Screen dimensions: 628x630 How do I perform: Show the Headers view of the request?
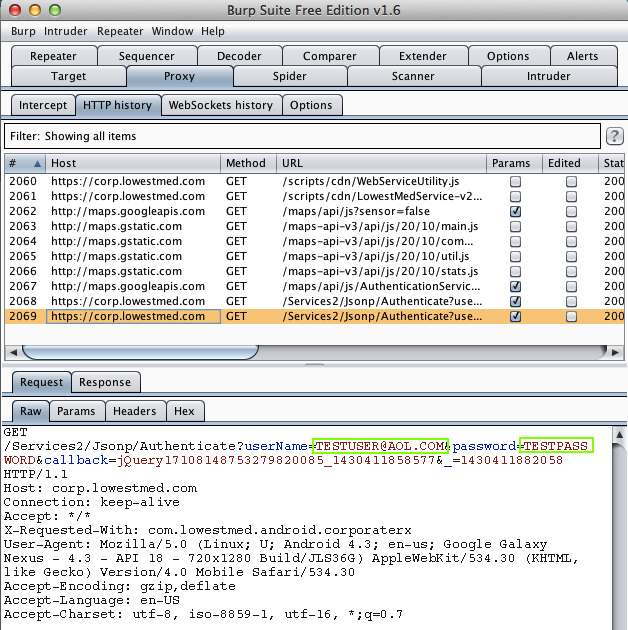pyautogui.click(x=134, y=411)
